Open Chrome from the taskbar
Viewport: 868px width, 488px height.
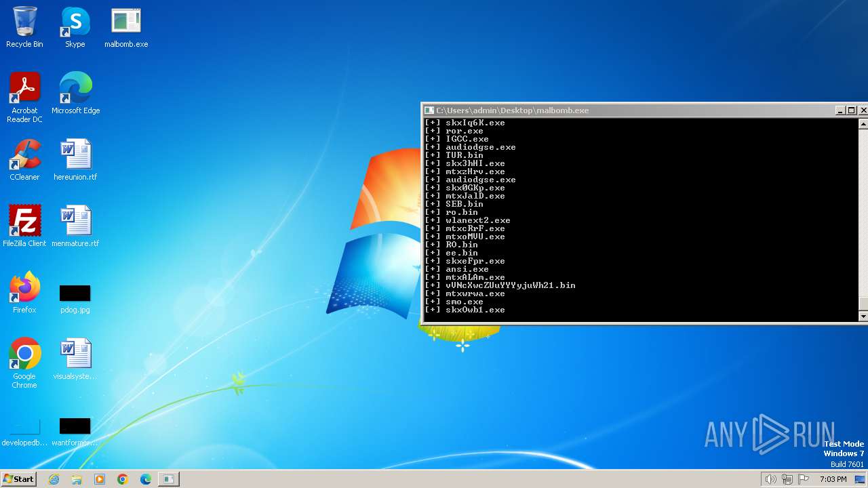[x=123, y=479]
